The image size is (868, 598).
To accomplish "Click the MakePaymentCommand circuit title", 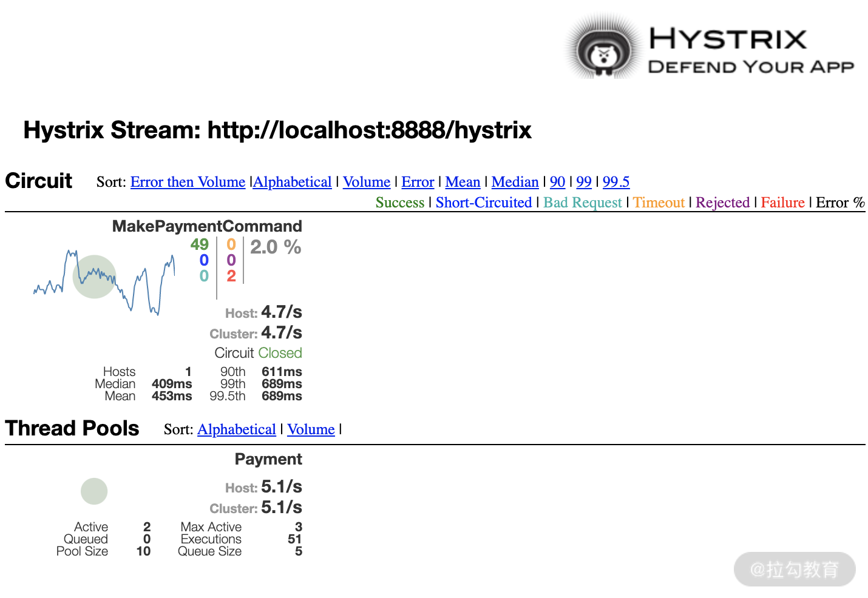I will coord(207,226).
